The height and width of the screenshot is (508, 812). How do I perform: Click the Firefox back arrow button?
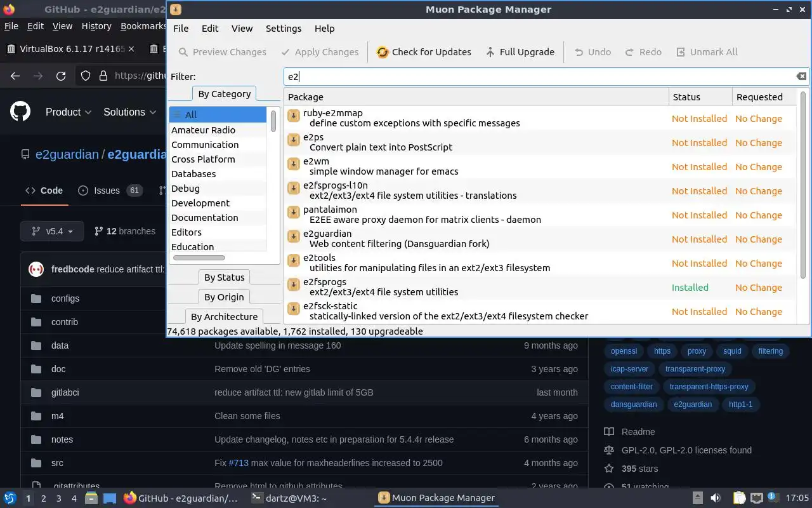coord(15,76)
